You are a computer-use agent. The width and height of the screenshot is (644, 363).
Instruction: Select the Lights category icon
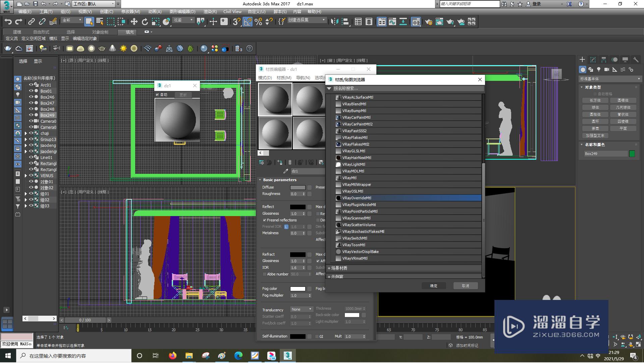pos(599,69)
